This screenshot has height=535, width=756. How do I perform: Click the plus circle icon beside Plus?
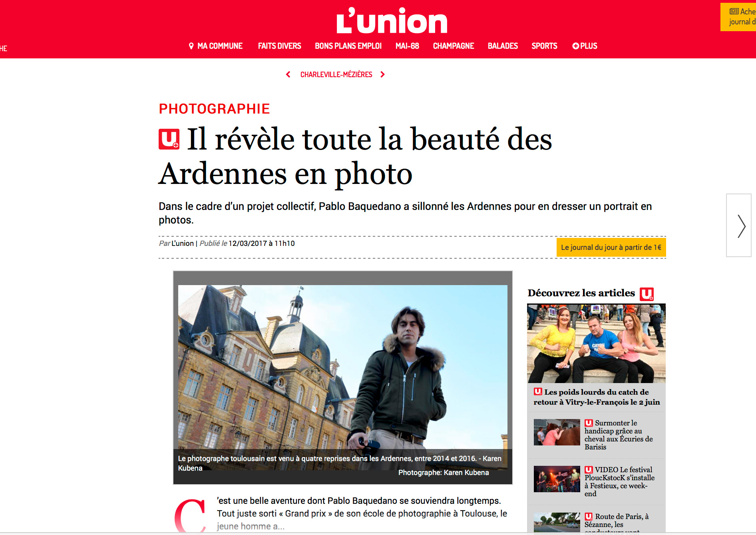pyautogui.click(x=575, y=46)
